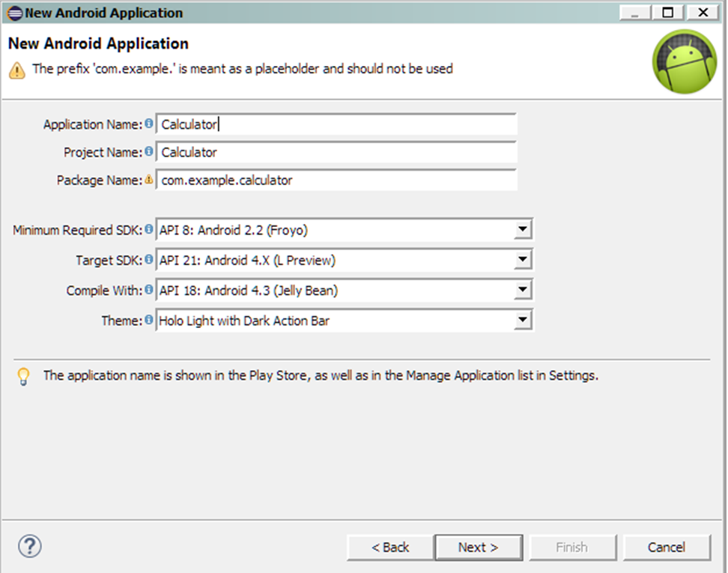The width and height of the screenshot is (728, 573).
Task: Maximize the dialog window
Action: click(x=667, y=13)
